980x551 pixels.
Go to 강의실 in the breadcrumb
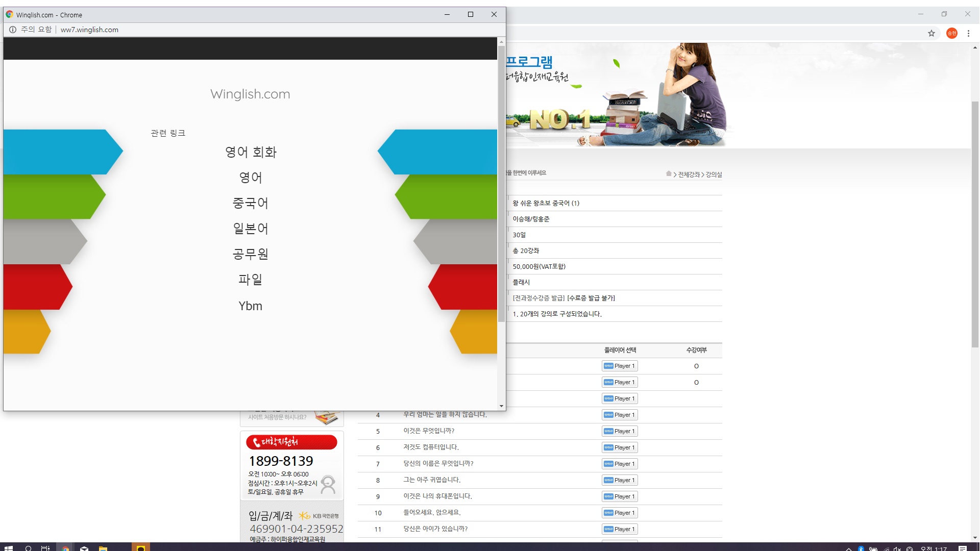[x=714, y=174]
